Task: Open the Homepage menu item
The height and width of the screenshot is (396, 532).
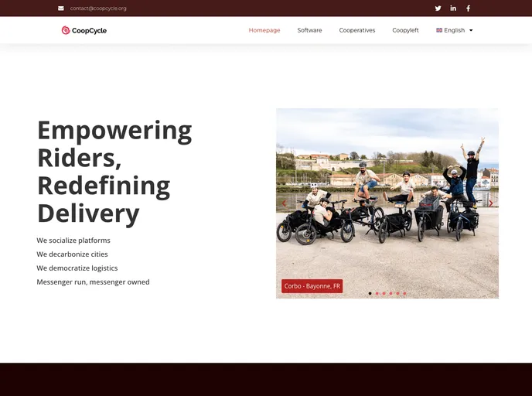Action: [264, 30]
